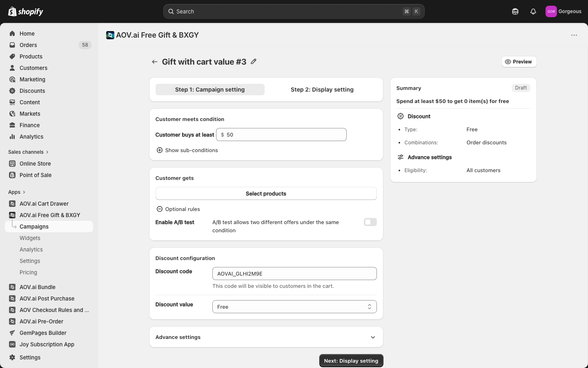This screenshot has width=588, height=368.
Task: Open the notifications bell
Action: [x=533, y=11]
